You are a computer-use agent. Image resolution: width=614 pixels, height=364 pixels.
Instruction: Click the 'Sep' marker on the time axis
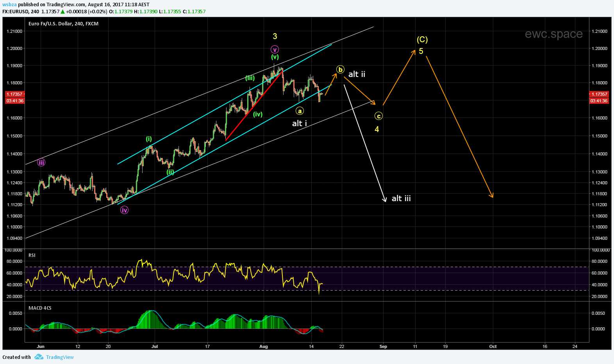pos(383,346)
